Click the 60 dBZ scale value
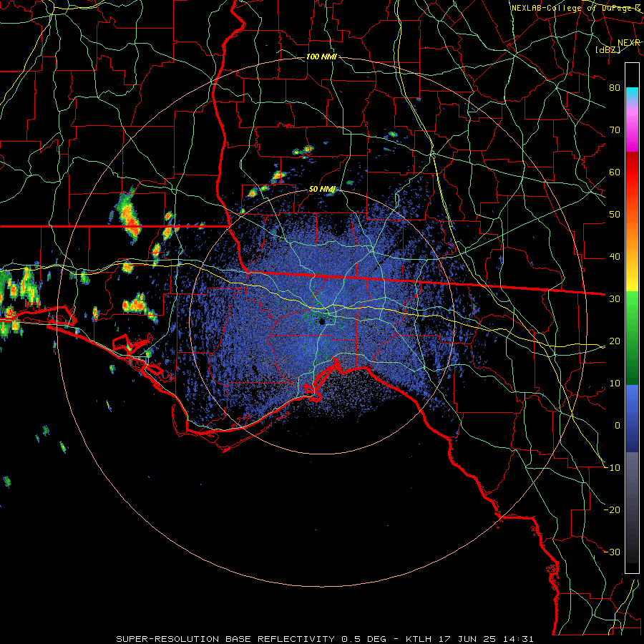 coord(615,172)
